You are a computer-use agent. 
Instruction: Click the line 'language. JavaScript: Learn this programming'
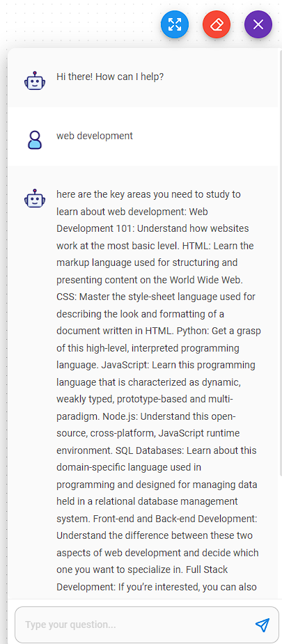pyautogui.click(x=155, y=365)
